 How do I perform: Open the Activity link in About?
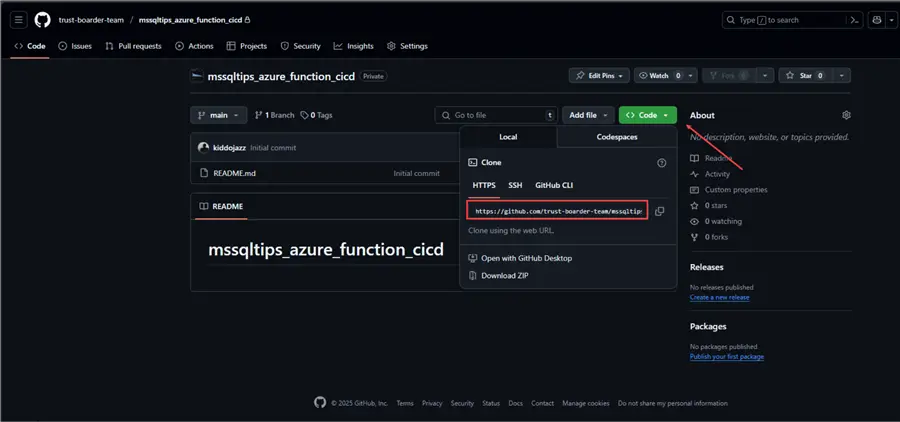[717, 174]
